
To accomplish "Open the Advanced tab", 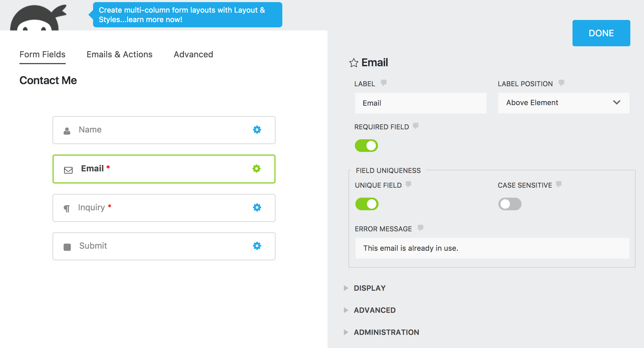I will tap(193, 55).
